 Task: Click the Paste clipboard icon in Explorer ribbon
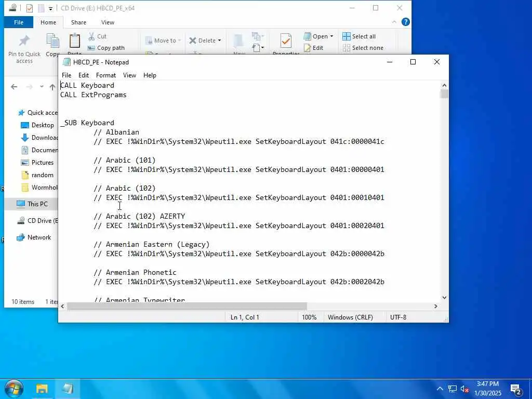click(75, 41)
